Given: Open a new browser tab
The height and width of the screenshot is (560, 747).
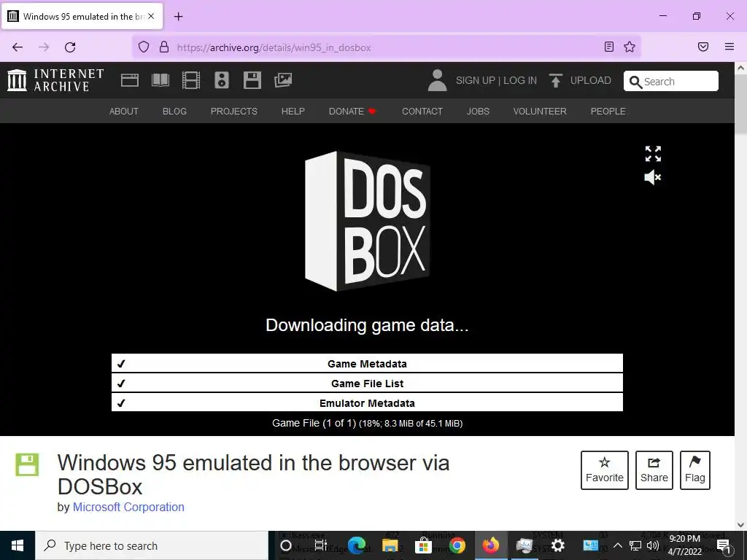Looking at the screenshot, I should point(178,17).
